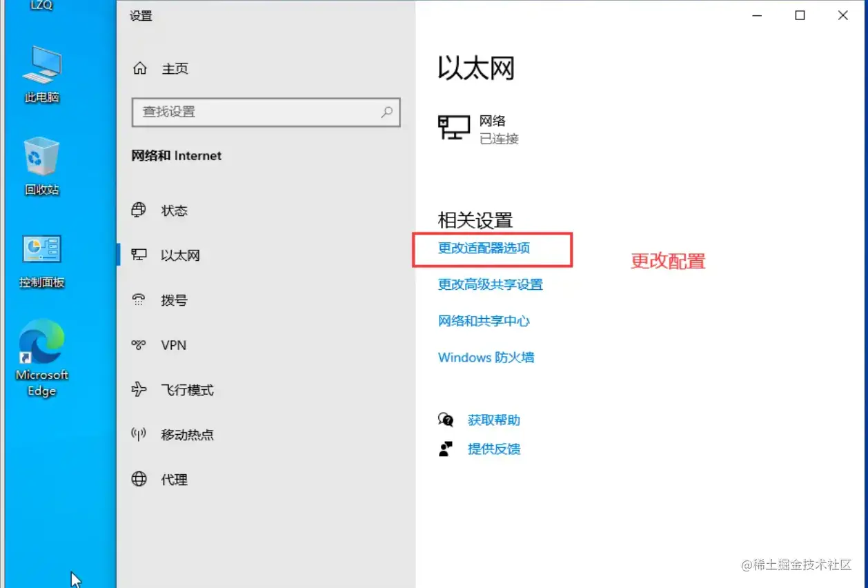Click the monitor icon next to 以太网 in the sidebar
The height and width of the screenshot is (588, 868).
point(139,255)
